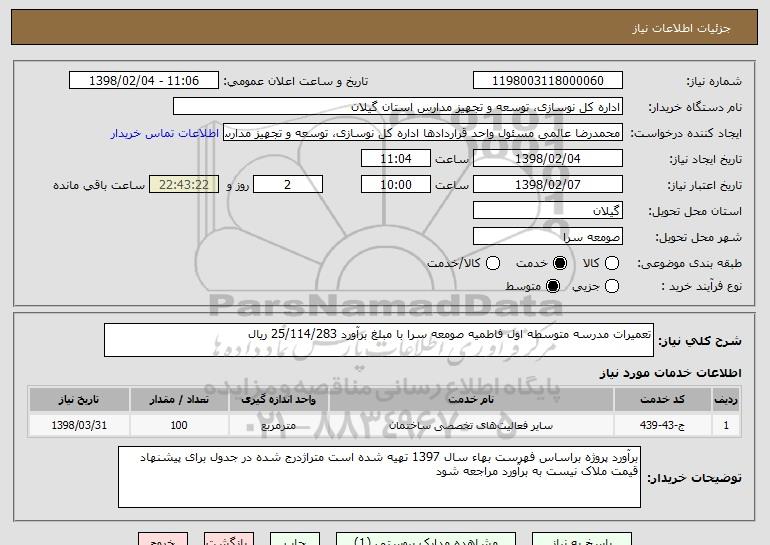Click the creation date field 1398/02/04
Screen dimensions: 770x545
(548, 159)
